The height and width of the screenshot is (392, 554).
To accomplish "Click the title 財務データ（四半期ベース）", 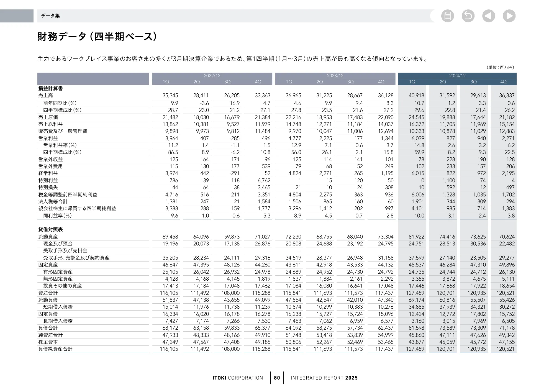I will (x=96, y=35).
